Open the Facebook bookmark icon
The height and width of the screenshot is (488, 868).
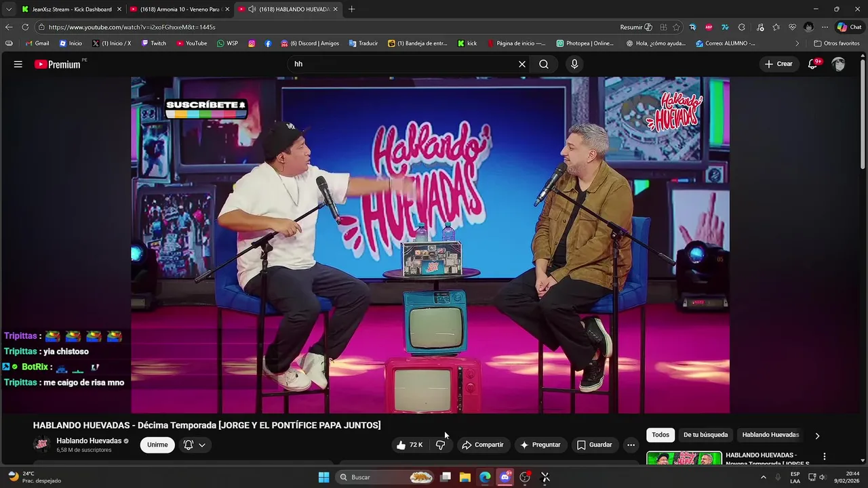click(268, 43)
